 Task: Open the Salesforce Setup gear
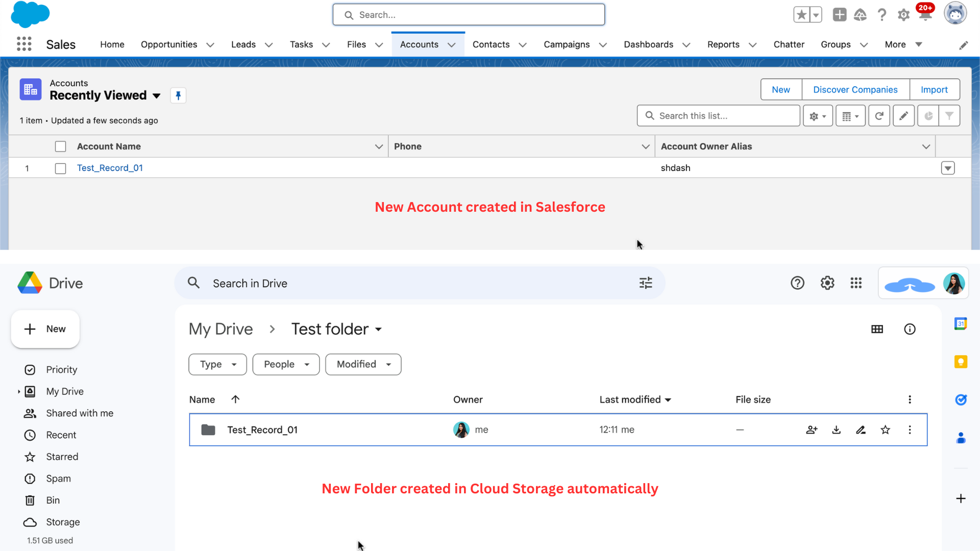click(x=903, y=15)
